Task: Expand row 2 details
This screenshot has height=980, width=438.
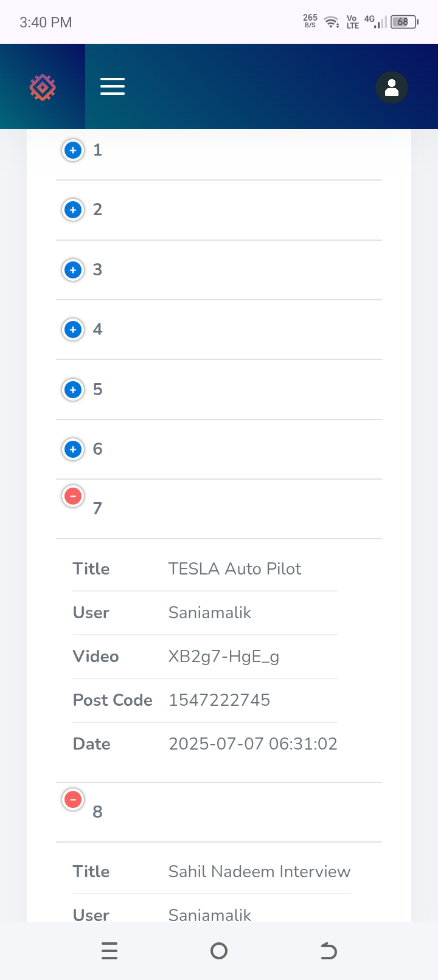Action: (x=73, y=210)
